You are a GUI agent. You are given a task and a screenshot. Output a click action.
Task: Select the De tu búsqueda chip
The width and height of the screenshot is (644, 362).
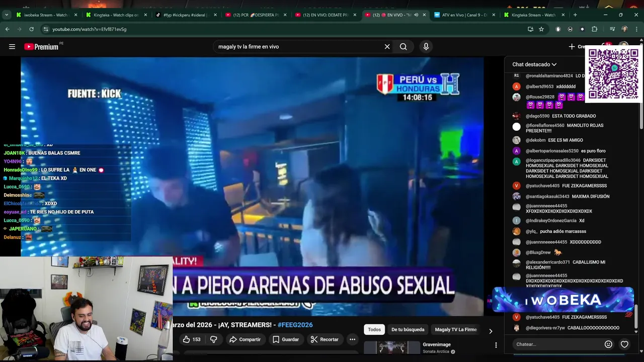408,330
